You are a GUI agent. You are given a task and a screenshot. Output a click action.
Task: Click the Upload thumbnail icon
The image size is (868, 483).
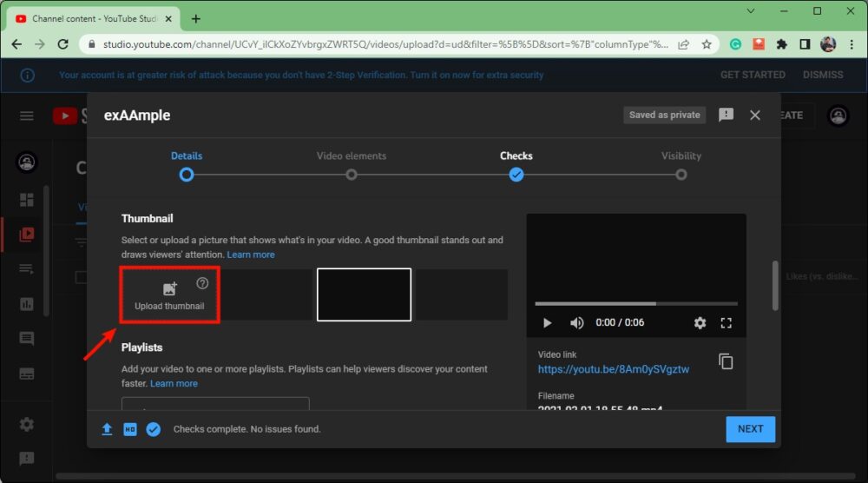pyautogui.click(x=169, y=288)
